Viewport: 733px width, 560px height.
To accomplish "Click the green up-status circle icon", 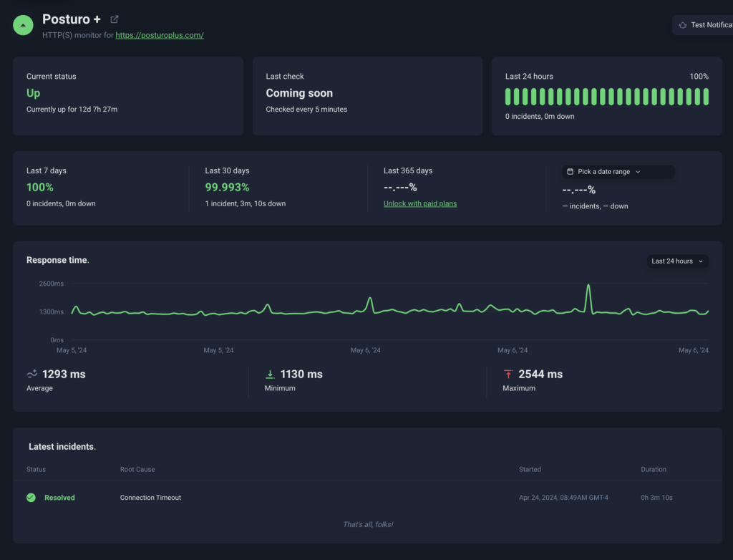I will point(24,24).
